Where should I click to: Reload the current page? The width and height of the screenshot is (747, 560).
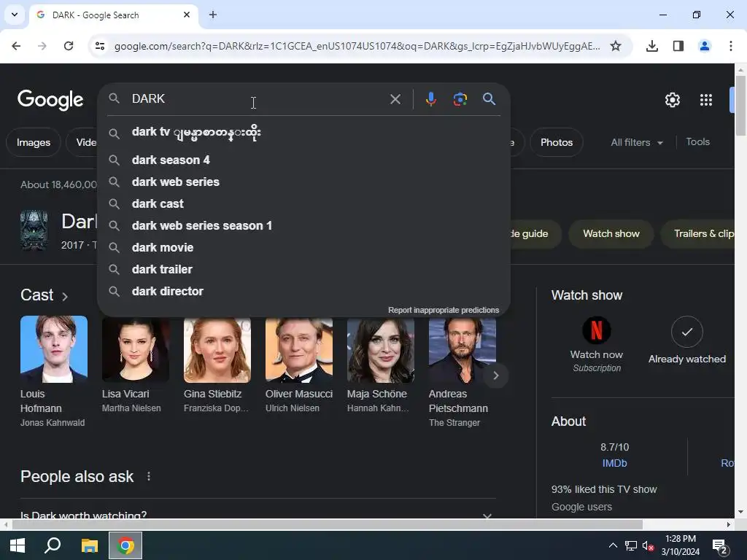[x=69, y=46]
